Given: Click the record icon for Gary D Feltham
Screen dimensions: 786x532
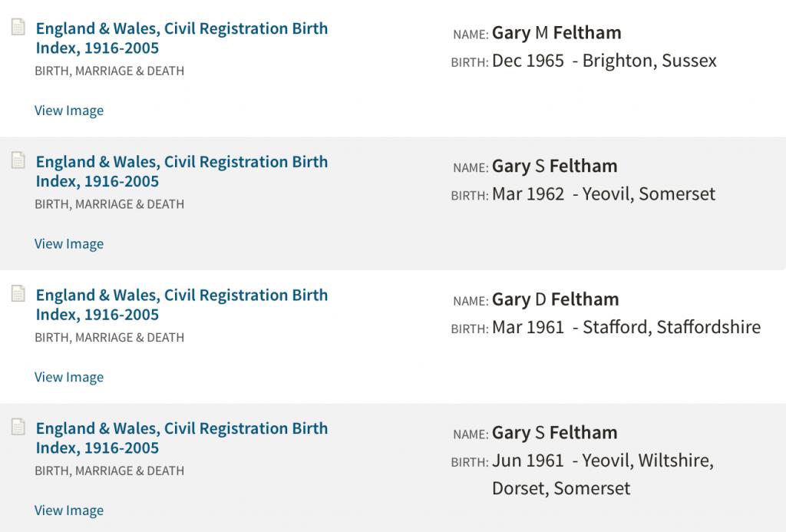Looking at the screenshot, I should (18, 294).
